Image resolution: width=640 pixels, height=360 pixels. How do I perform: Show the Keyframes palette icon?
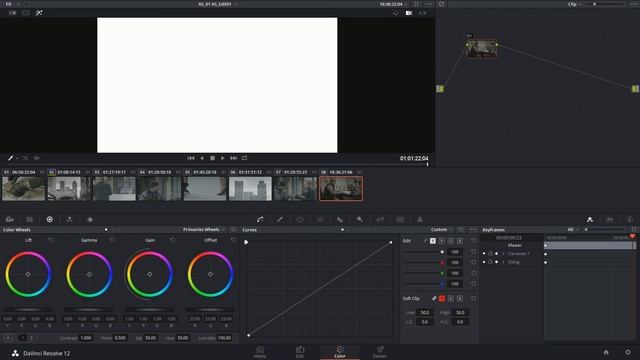point(590,220)
